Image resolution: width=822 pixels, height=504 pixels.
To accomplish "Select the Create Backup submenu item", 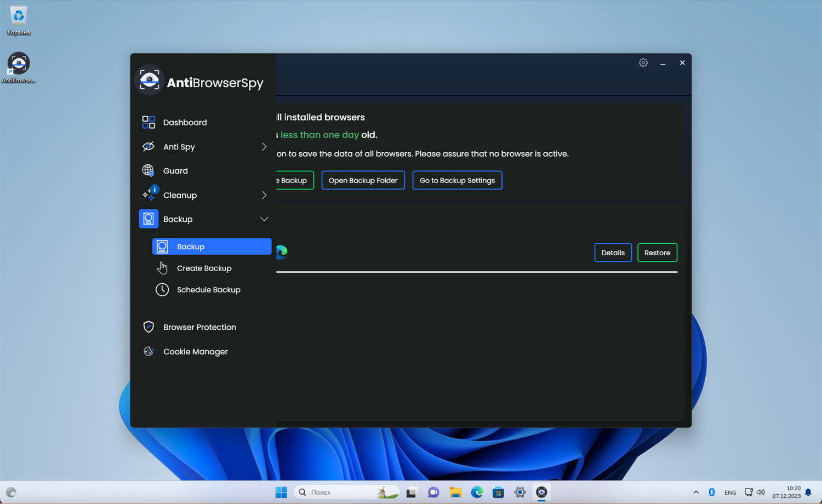I will [x=204, y=268].
